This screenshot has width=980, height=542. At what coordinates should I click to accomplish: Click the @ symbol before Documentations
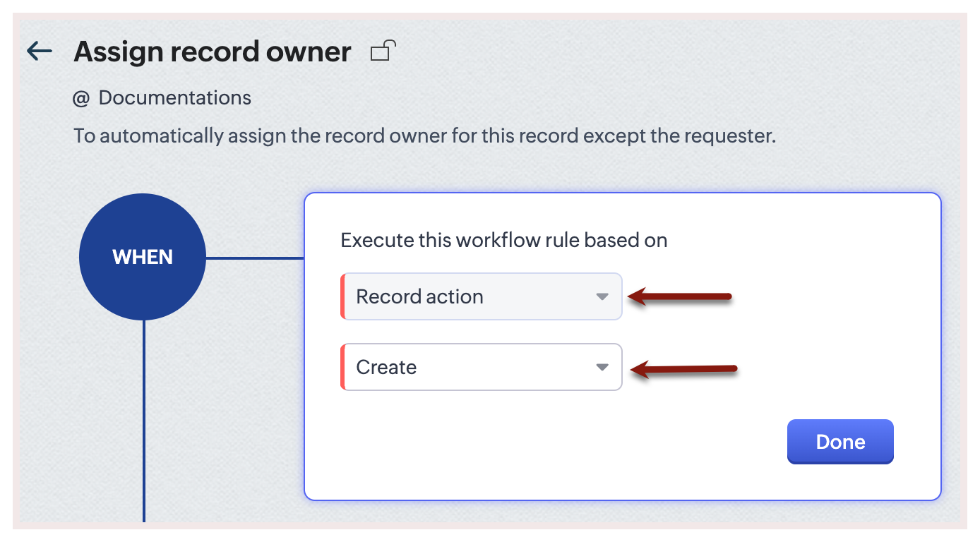coord(81,98)
